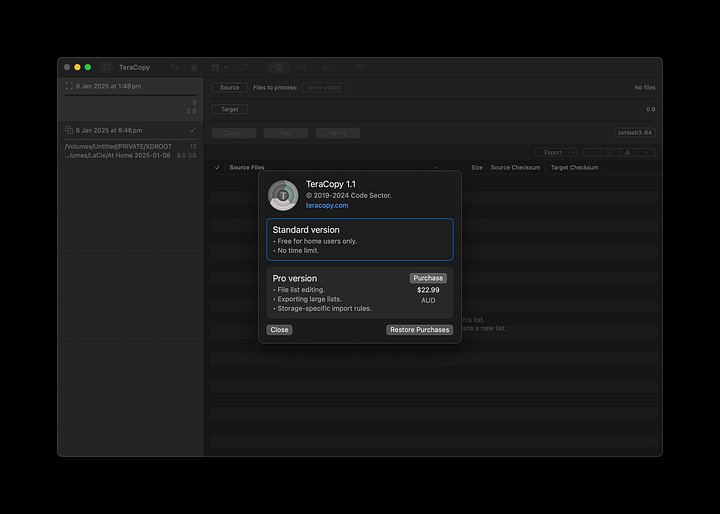Click the Test button

click(286, 133)
